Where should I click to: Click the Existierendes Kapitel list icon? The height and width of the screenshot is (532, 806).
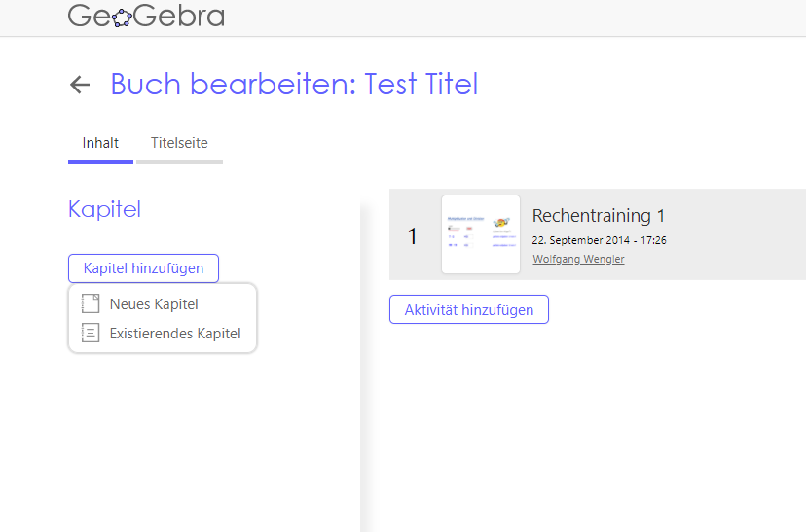coord(91,333)
